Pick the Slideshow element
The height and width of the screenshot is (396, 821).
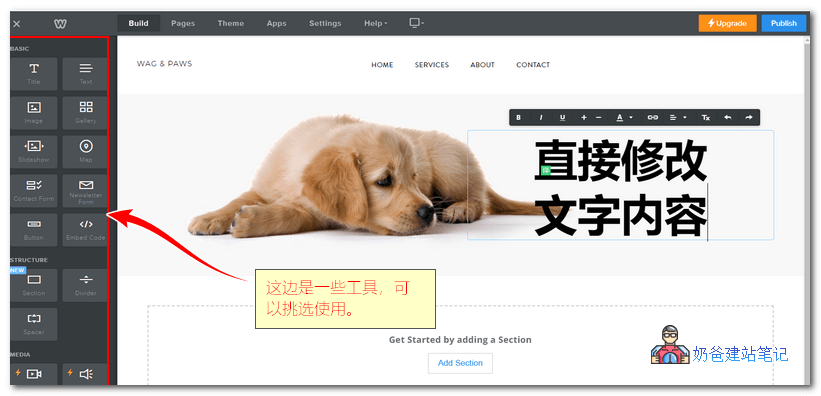click(x=34, y=151)
